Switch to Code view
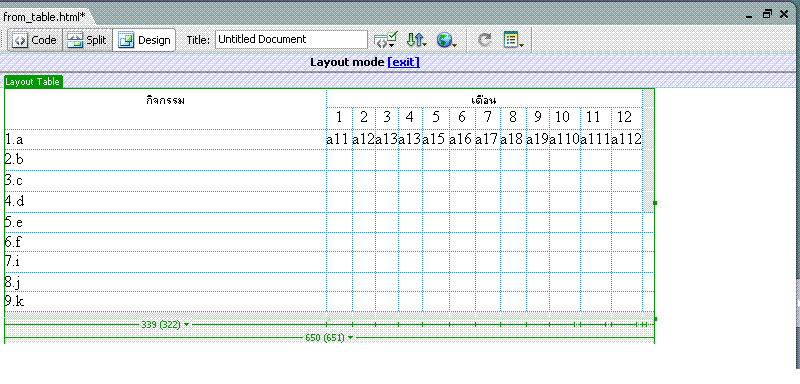This screenshot has height=384, width=800. pos(35,40)
